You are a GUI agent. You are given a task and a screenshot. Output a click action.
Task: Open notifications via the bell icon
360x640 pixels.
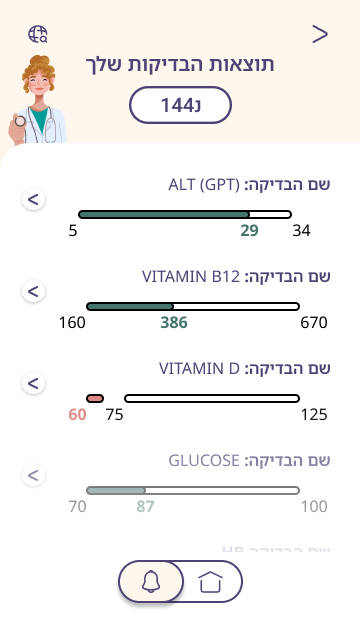click(x=151, y=581)
